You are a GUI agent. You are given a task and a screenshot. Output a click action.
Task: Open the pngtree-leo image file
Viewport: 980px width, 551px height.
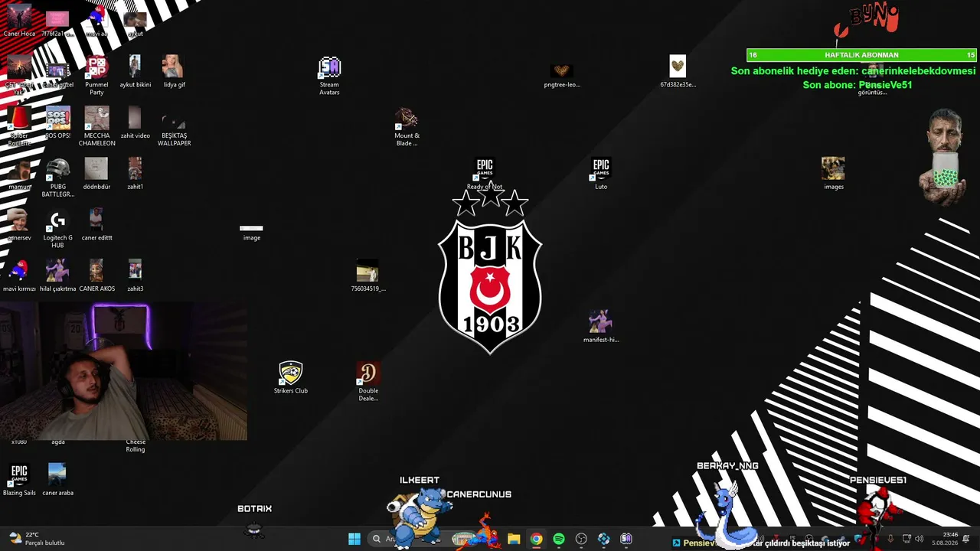click(x=562, y=76)
